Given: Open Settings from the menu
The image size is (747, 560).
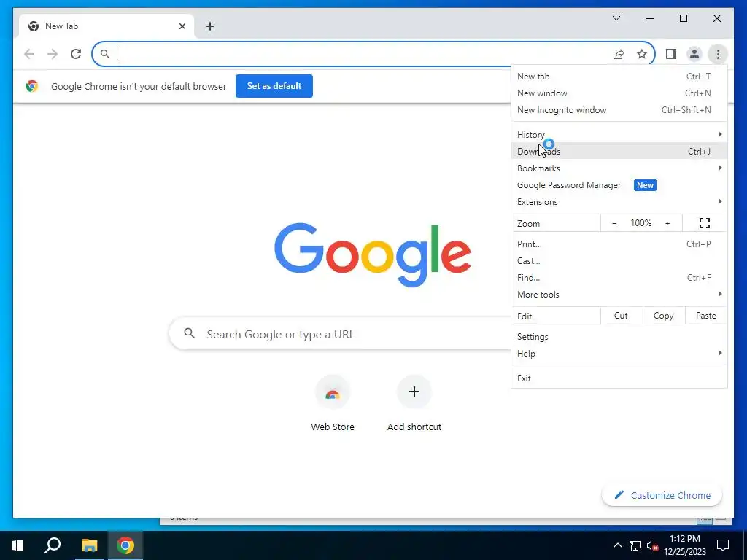Looking at the screenshot, I should (x=619, y=337).
